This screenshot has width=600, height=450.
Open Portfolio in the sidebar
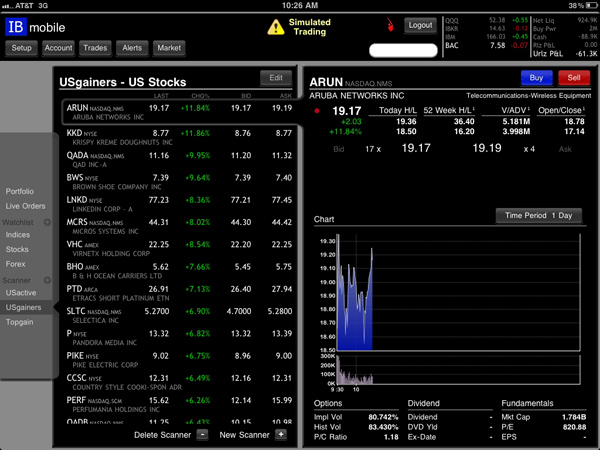tap(20, 191)
